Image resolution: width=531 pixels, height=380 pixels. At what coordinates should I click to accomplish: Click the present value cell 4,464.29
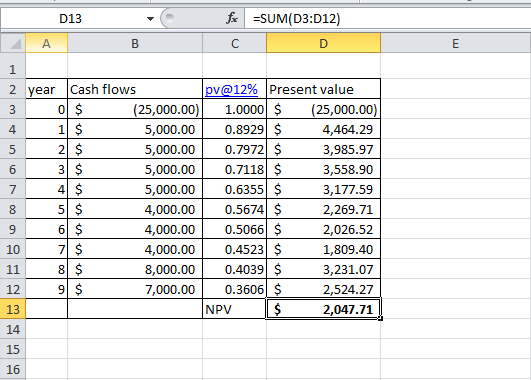(323, 129)
